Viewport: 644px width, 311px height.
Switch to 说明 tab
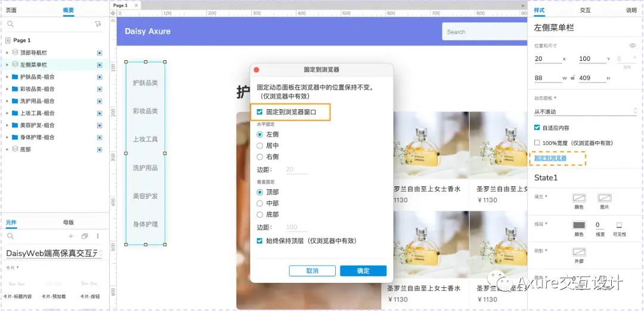[631, 10]
